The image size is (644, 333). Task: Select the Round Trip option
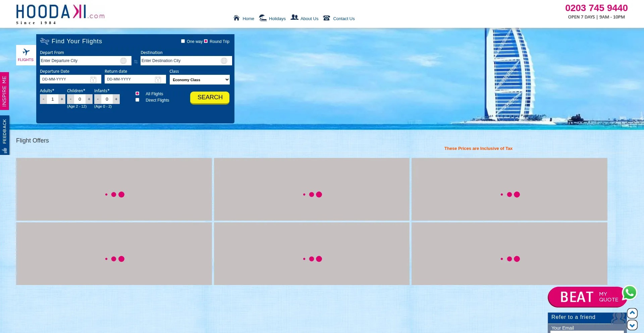[206, 41]
